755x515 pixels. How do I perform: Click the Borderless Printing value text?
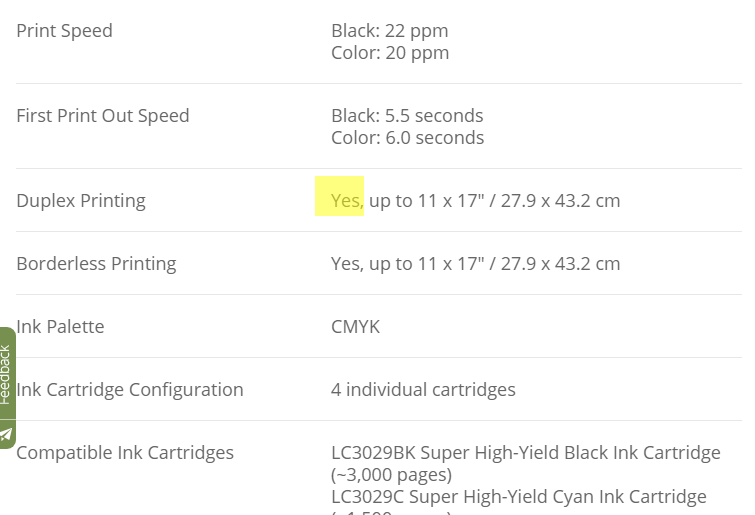(x=475, y=264)
